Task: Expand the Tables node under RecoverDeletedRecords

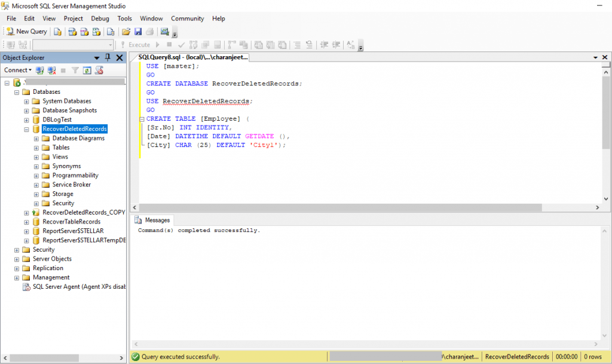Action: [36, 147]
